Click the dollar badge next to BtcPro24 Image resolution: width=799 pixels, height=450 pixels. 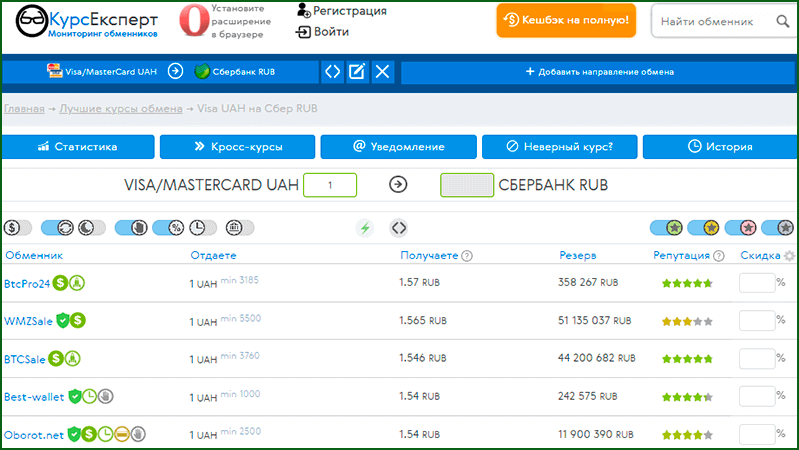[60, 283]
